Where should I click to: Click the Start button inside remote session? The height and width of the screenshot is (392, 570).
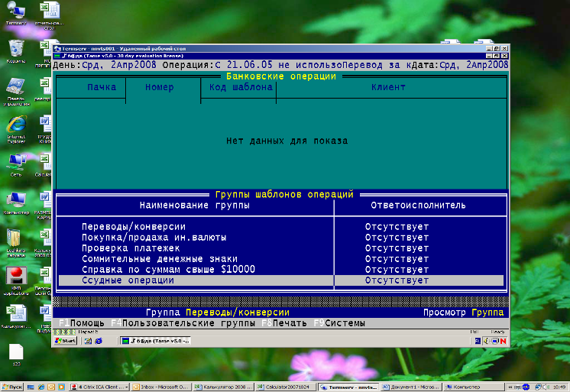click(66, 341)
